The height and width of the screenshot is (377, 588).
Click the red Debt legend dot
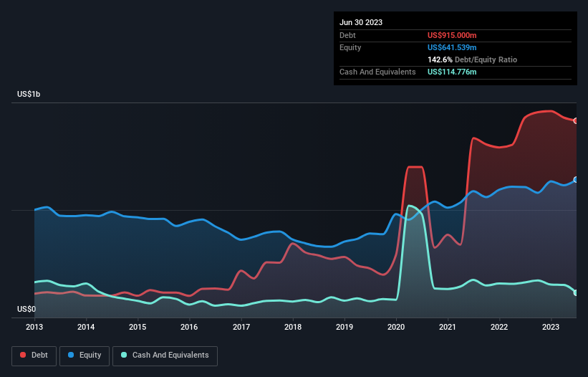(23, 355)
